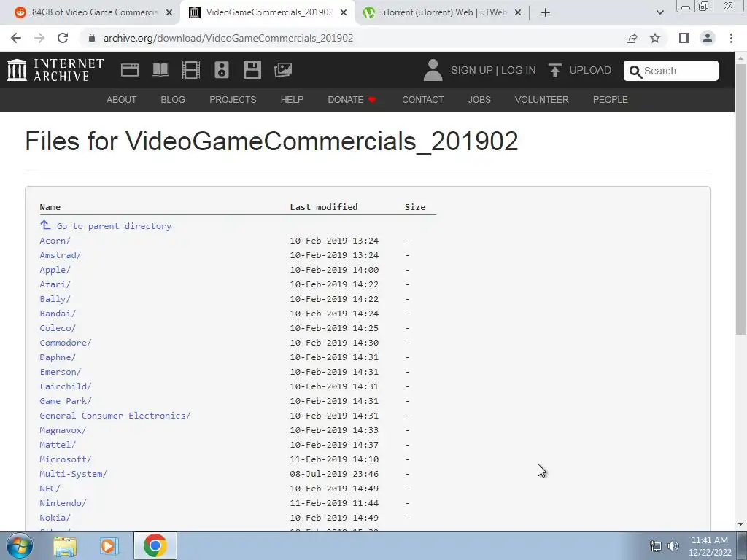Click the LOG IN link
The width and height of the screenshot is (747, 560).
[519, 71]
